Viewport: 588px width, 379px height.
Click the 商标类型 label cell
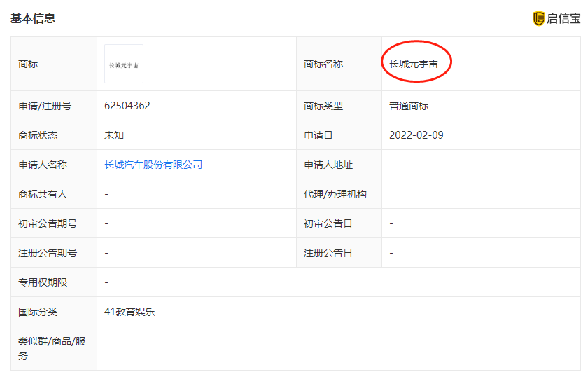pos(339,106)
